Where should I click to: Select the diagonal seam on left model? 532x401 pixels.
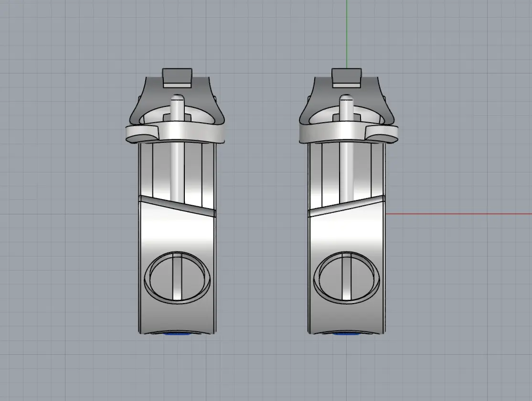(177, 203)
